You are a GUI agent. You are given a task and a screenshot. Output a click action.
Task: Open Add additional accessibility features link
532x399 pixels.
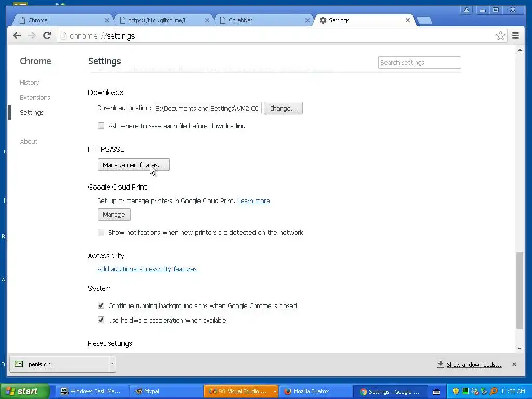click(147, 269)
